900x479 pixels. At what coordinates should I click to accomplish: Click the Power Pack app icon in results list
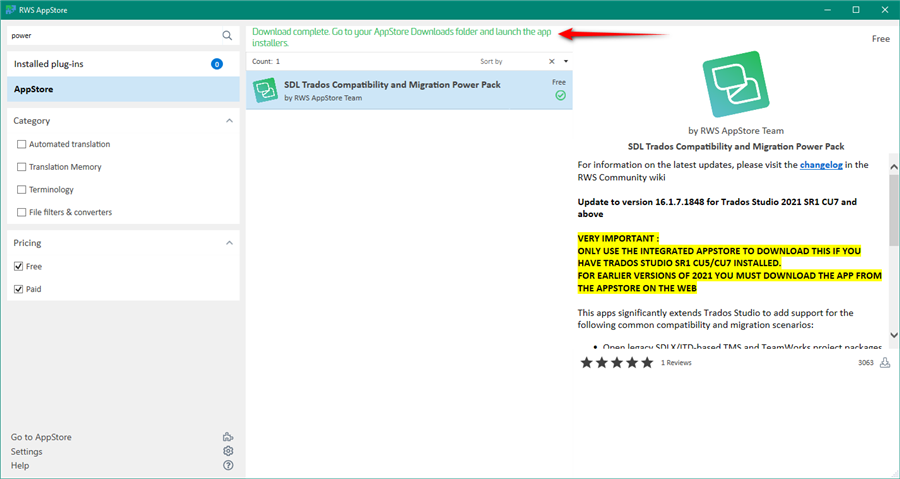click(x=265, y=90)
